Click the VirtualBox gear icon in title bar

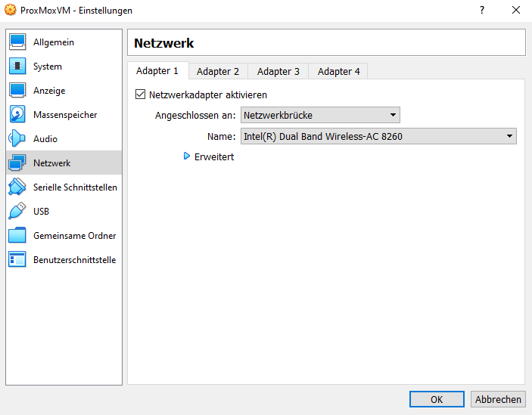coord(10,10)
